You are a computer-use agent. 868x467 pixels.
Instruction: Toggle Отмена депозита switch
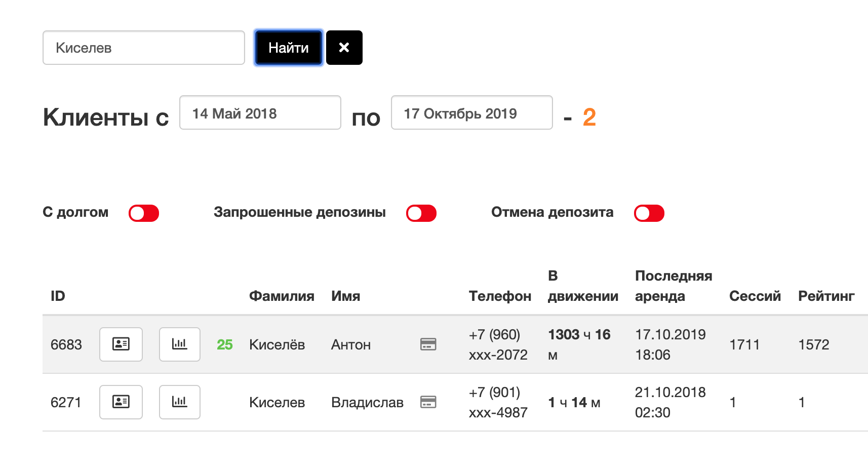coord(649,213)
